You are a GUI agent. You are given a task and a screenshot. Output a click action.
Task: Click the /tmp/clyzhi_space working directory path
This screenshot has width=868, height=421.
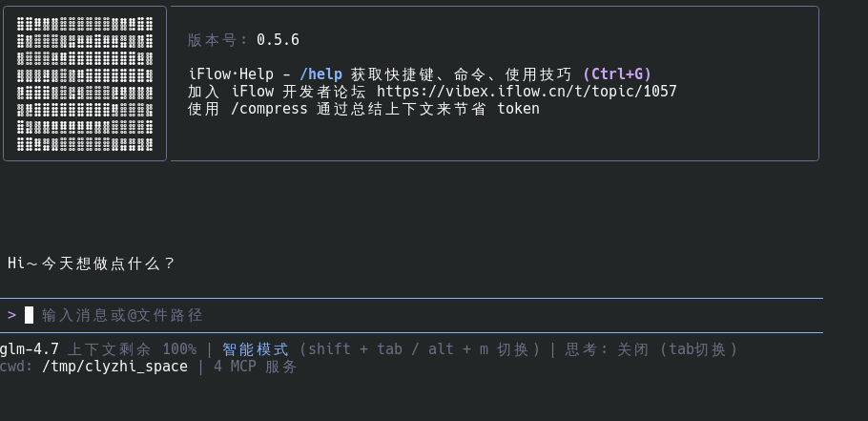(114, 367)
